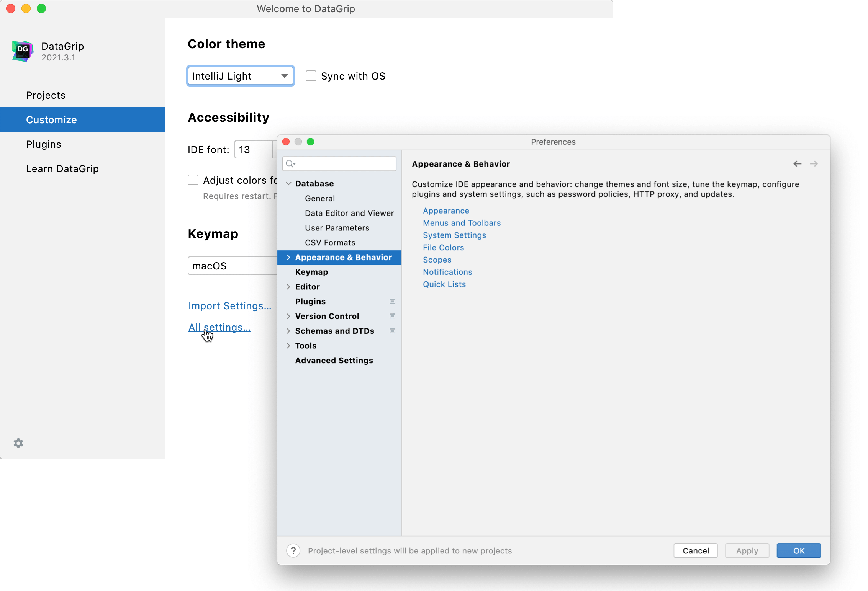Open the gear options menu in Welcome window
868x591 pixels.
tap(18, 443)
